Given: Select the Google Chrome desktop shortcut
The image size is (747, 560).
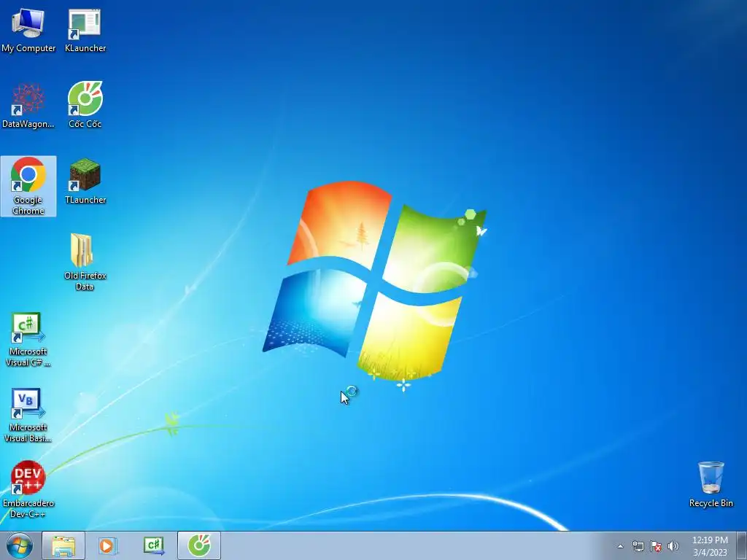Looking at the screenshot, I should [x=28, y=186].
